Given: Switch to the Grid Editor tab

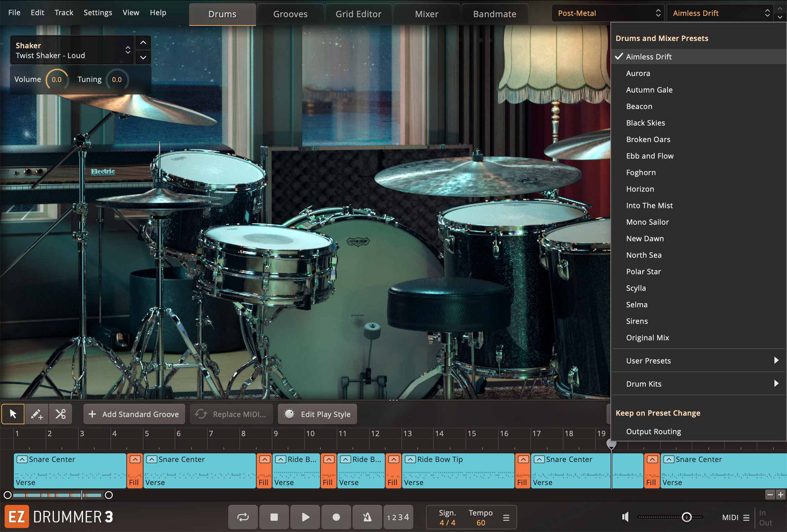Looking at the screenshot, I should point(359,14).
